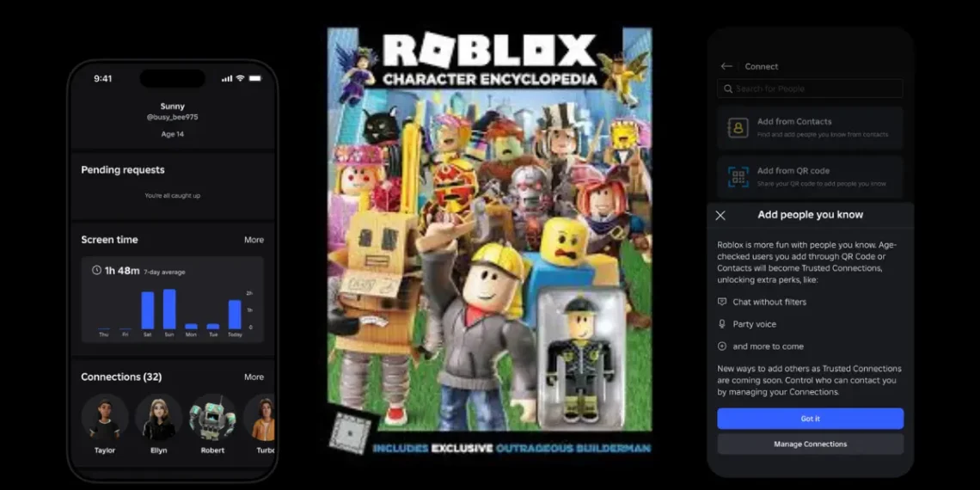Select Taylor's avatar
Image resolution: width=980 pixels, height=490 pixels.
(x=105, y=417)
